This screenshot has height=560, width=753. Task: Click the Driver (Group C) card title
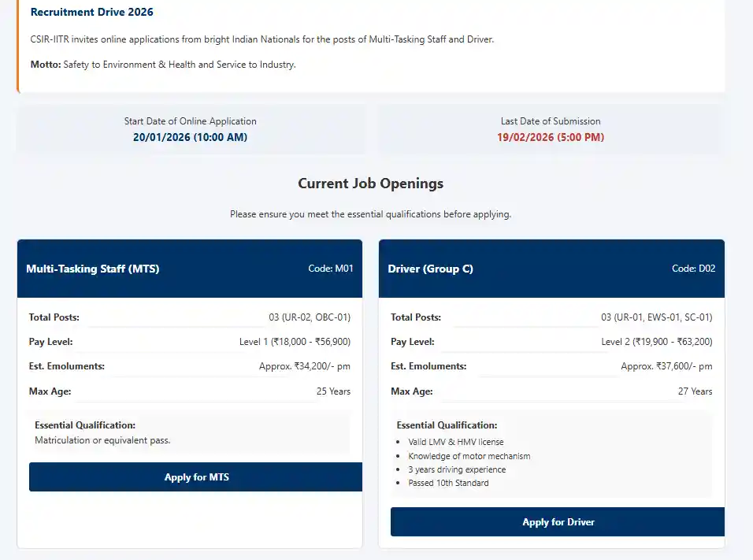point(430,269)
